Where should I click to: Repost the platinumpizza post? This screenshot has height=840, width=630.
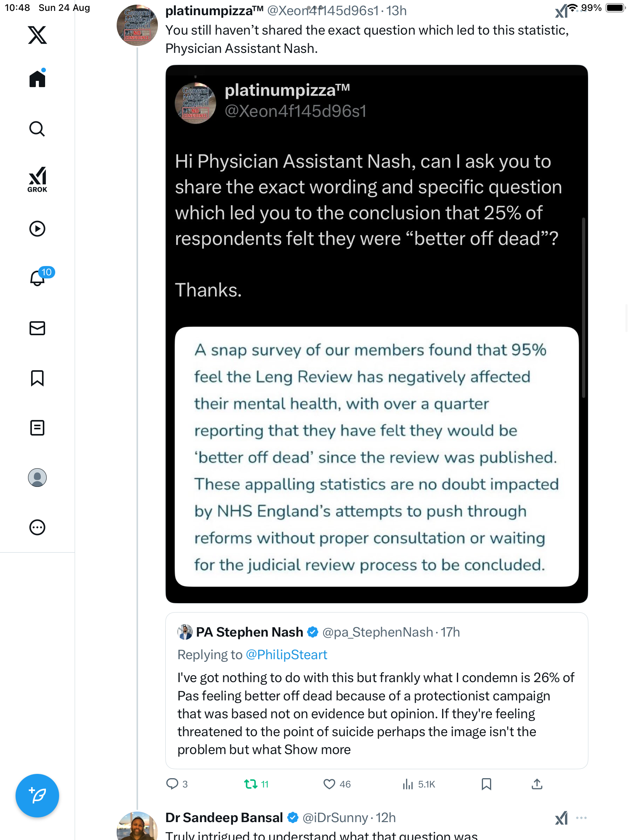coord(251,784)
